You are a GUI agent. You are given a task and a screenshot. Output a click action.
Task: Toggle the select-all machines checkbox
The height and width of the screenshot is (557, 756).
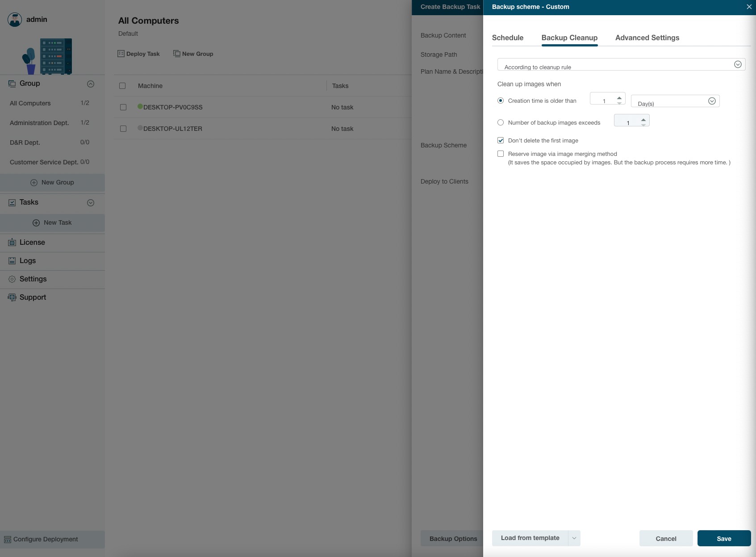122,86
